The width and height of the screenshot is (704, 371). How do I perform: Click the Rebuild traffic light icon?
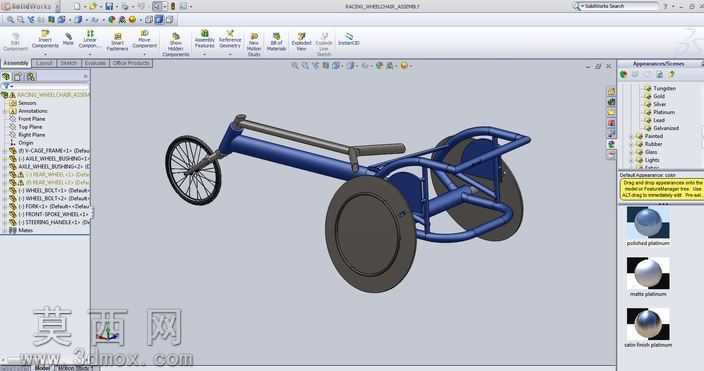pos(173,6)
